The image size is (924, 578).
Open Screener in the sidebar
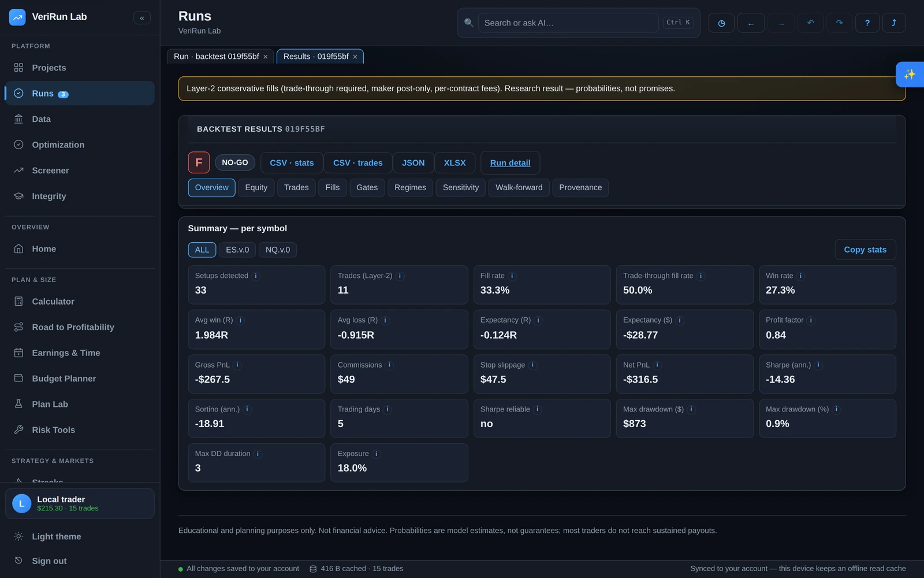tap(80, 171)
